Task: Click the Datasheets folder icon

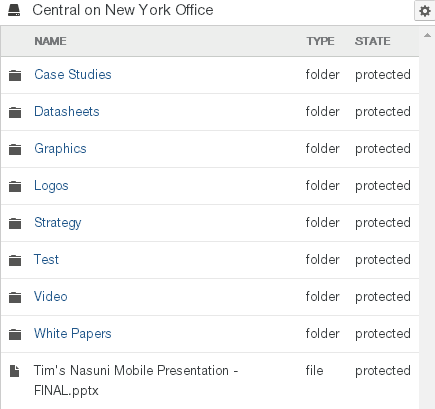Action: [x=15, y=112]
